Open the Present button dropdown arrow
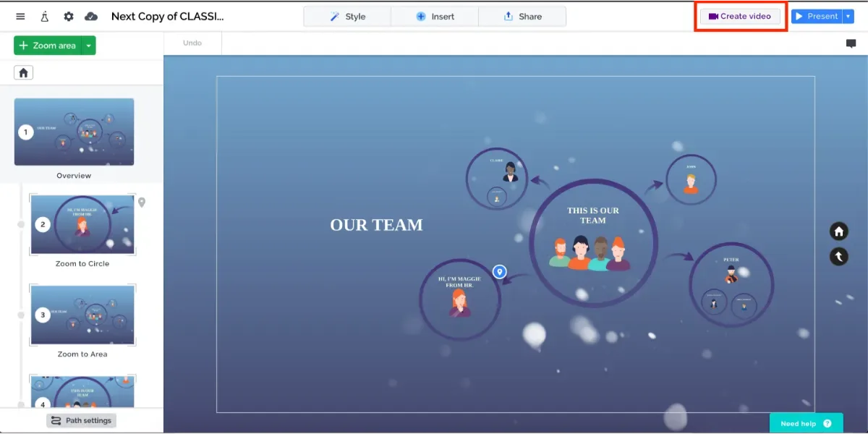868x434 pixels. point(848,15)
